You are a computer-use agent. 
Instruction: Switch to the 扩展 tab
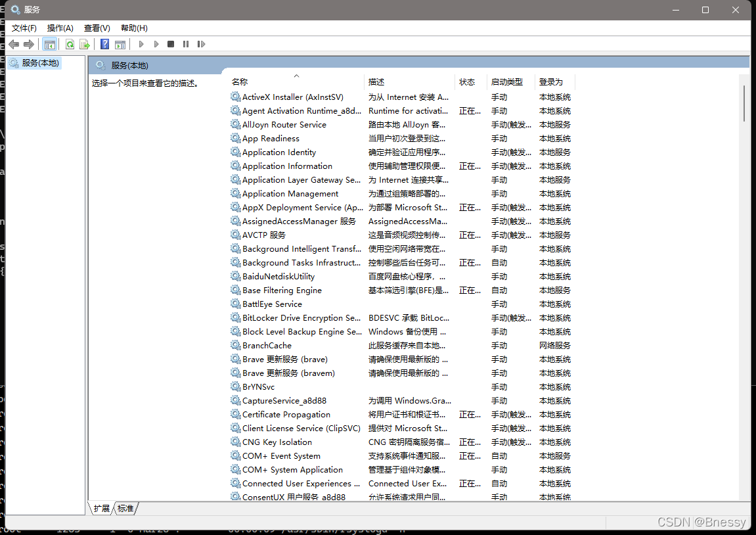point(102,509)
